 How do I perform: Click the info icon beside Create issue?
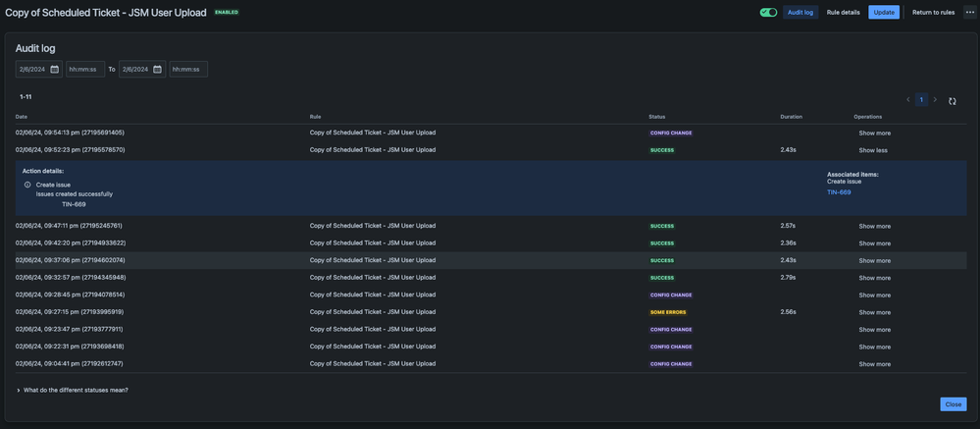click(27, 186)
